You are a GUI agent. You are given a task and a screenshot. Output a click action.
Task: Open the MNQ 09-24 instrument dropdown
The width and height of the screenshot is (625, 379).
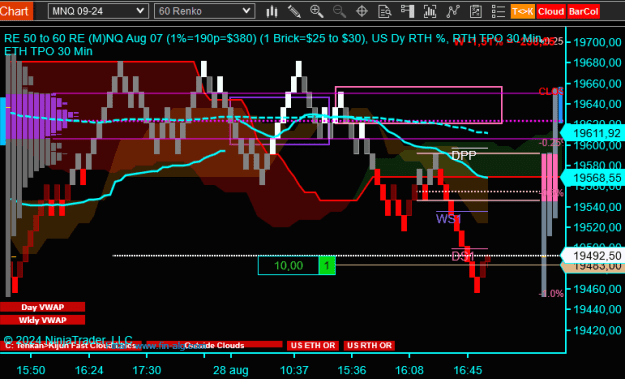(98, 11)
